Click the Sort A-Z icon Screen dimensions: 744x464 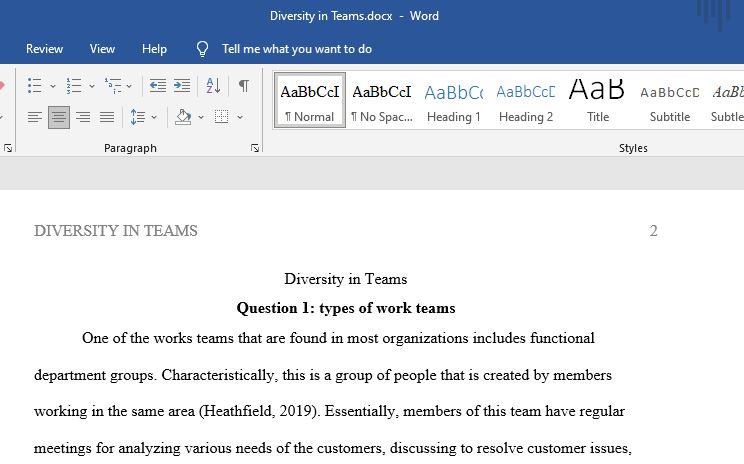click(213, 86)
